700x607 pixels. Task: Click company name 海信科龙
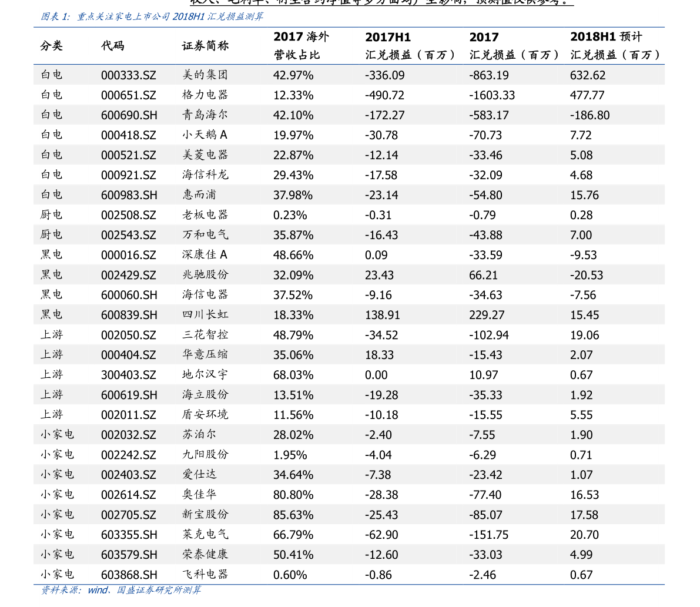click(x=205, y=175)
